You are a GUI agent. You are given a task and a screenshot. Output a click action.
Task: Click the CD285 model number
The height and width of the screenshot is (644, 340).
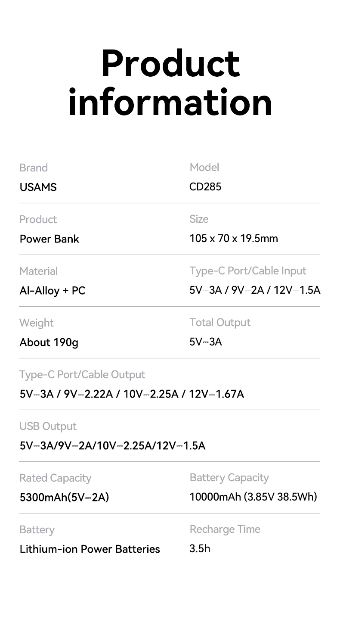[x=205, y=187]
